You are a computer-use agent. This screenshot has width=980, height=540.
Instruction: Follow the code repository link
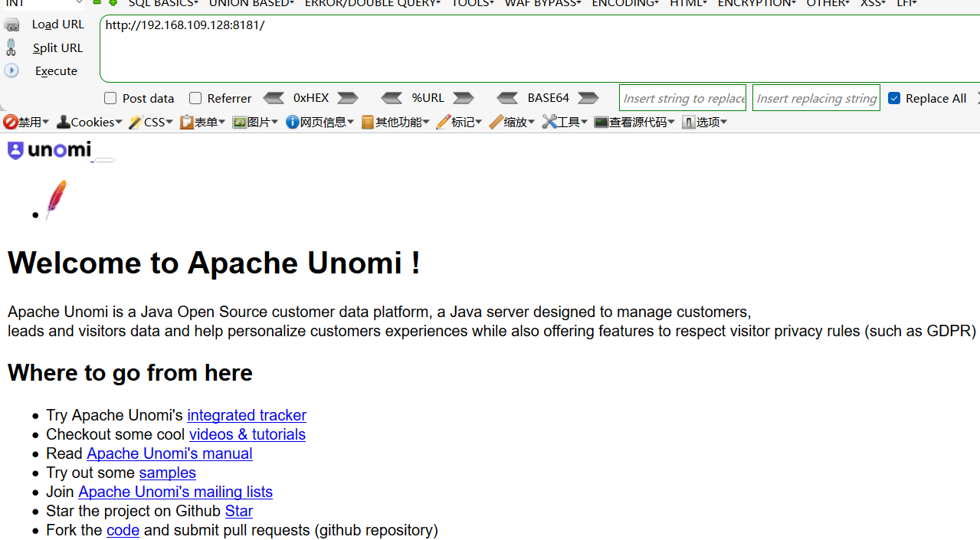(123, 530)
